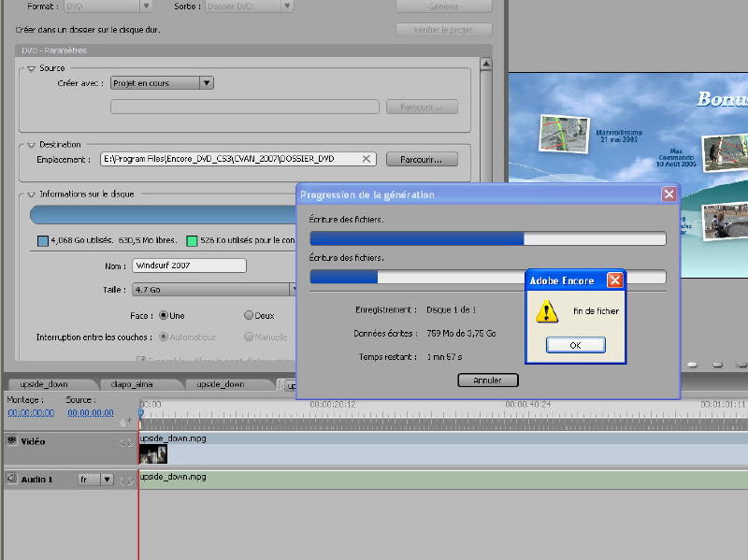The image size is (748, 560).
Task: Click the Montage timecode link
Action: pos(31,413)
